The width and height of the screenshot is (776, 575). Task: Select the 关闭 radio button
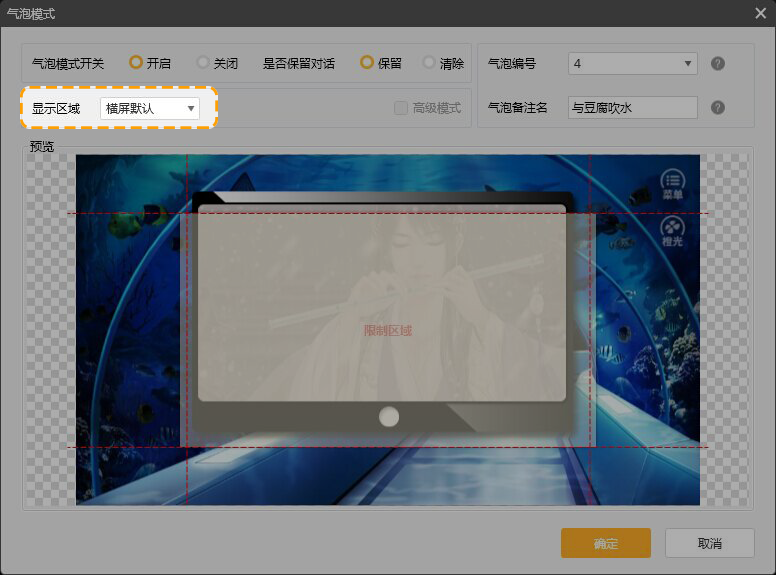click(x=203, y=62)
